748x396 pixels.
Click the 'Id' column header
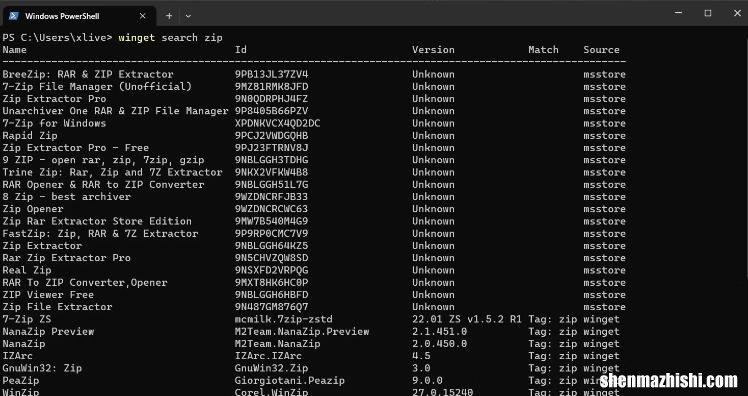[240, 50]
